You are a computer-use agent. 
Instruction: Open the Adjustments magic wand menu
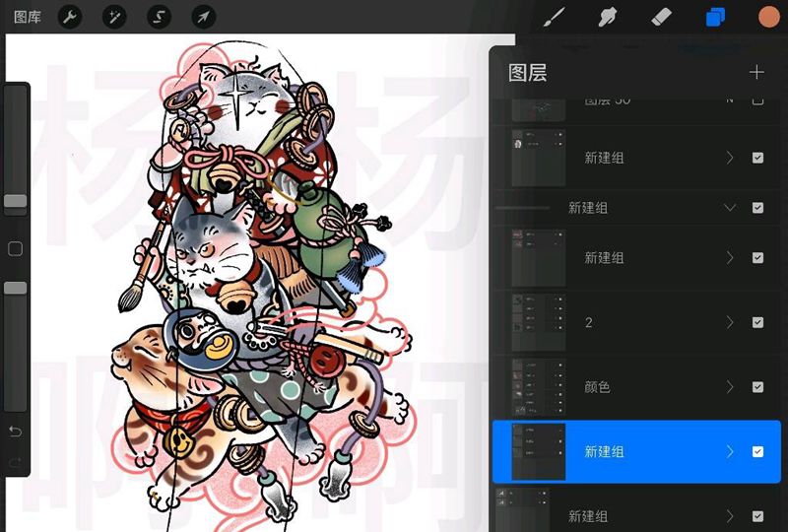[114, 17]
